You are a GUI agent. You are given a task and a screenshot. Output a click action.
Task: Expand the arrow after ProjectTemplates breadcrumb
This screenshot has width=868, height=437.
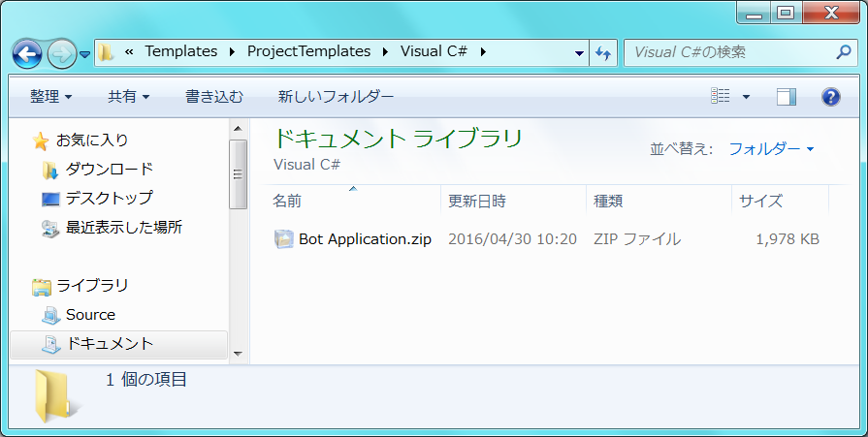(385, 52)
